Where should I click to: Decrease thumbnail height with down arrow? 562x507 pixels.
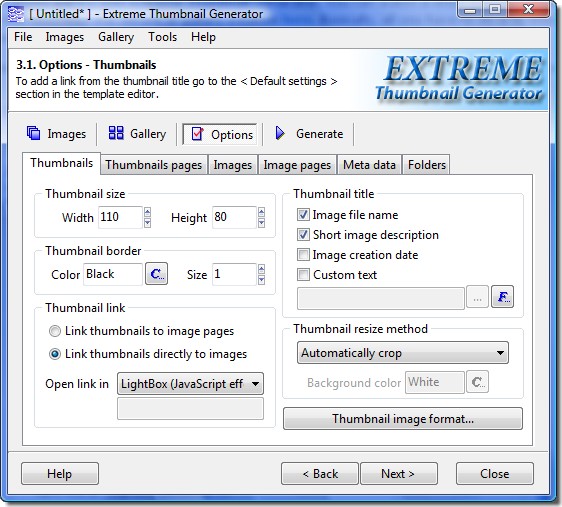(262, 223)
